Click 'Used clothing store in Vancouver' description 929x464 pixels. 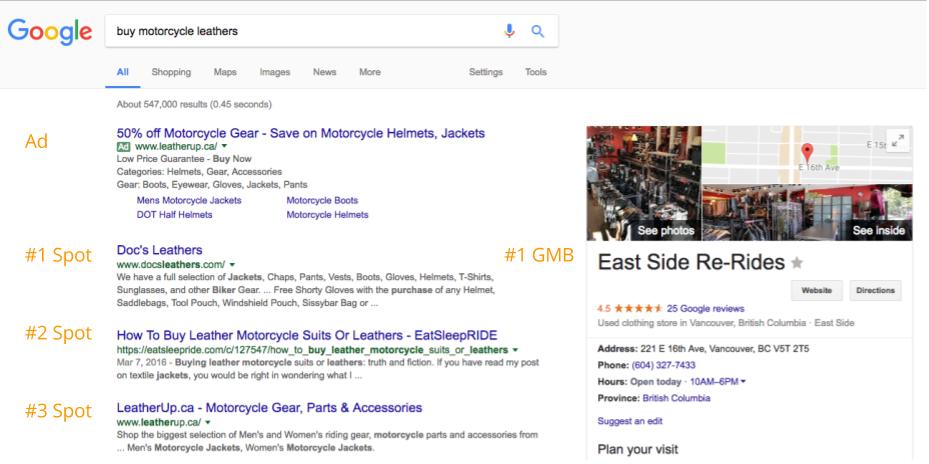pyautogui.click(x=726, y=323)
